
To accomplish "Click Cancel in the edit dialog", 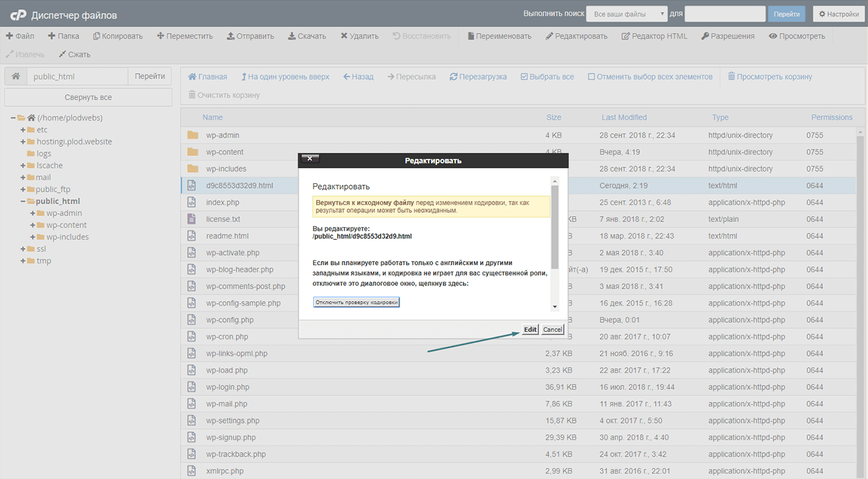I will [x=552, y=329].
